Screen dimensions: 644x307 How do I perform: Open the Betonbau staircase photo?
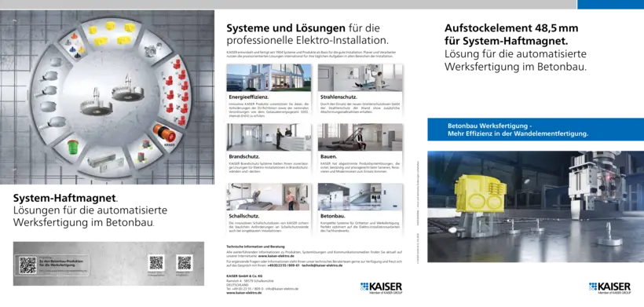pyautogui.click(x=360, y=196)
